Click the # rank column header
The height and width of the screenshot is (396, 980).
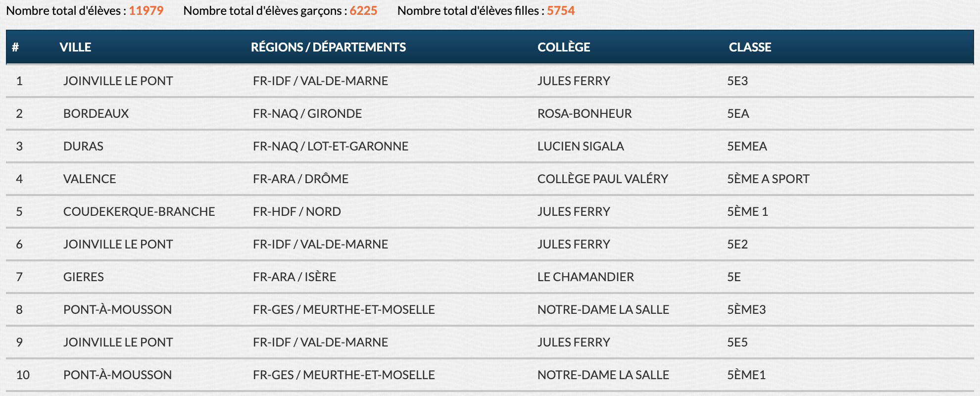[15, 47]
